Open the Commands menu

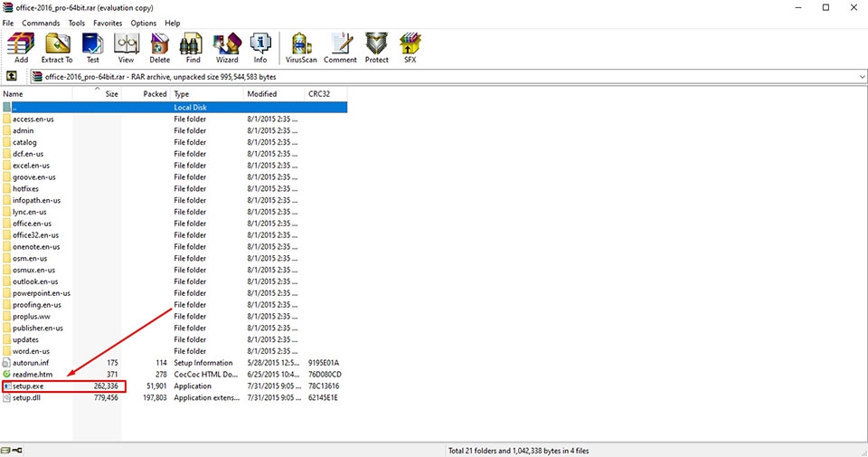(41, 24)
